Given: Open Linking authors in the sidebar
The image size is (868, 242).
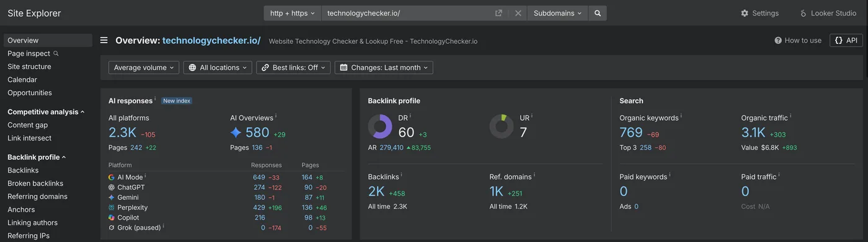Looking at the screenshot, I should point(32,223).
